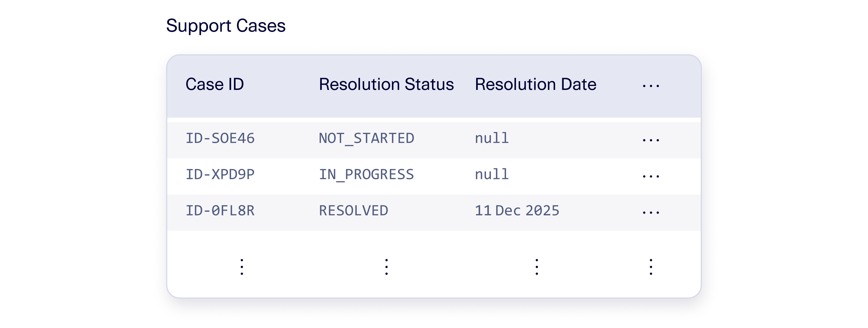Select the Resolution Status column header
This screenshot has width=868, height=328.
(x=386, y=84)
